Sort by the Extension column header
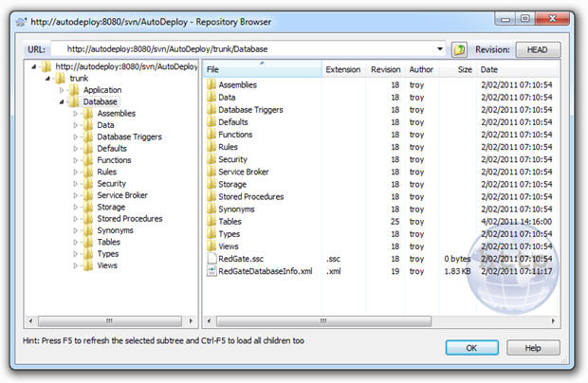The width and height of the screenshot is (588, 383). [343, 69]
